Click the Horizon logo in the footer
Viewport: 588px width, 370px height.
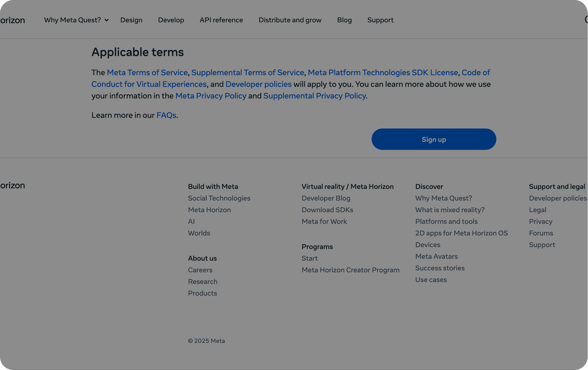12,185
